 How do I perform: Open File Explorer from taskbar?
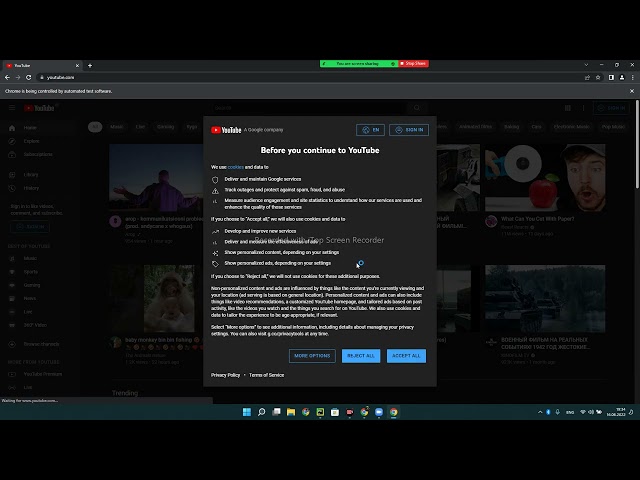click(291, 412)
